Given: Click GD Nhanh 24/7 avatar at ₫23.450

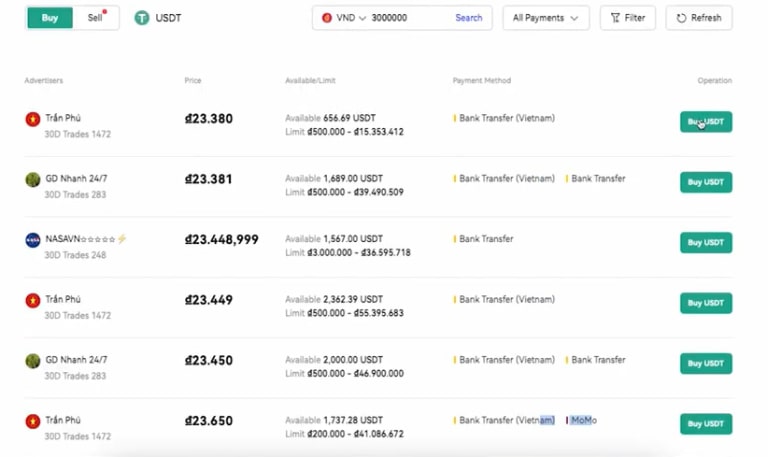Looking at the screenshot, I should [33, 360].
